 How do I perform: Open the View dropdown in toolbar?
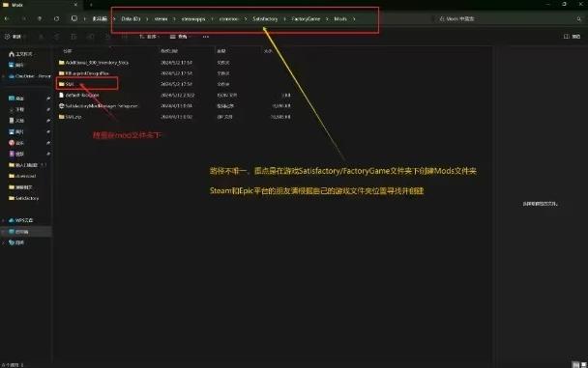pos(180,37)
